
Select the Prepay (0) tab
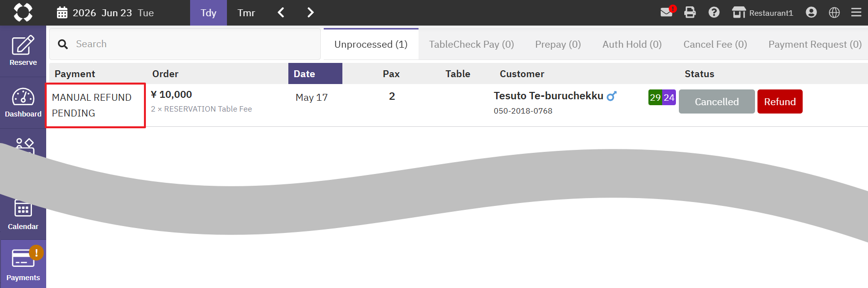pos(558,44)
